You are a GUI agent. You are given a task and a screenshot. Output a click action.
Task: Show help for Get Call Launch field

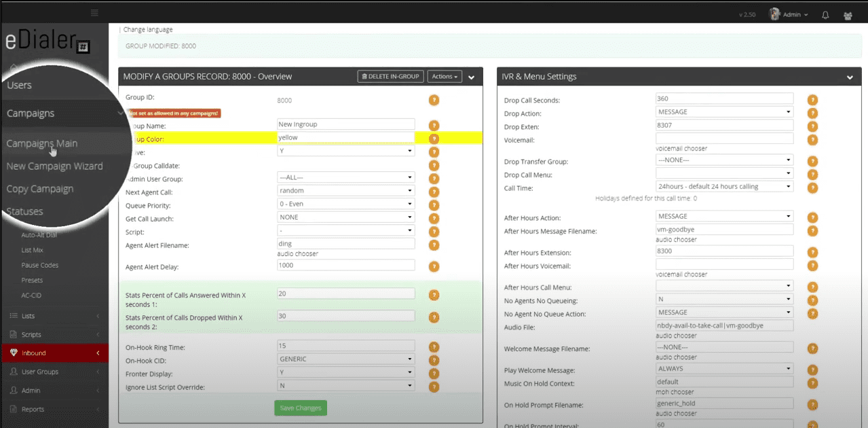(x=434, y=218)
